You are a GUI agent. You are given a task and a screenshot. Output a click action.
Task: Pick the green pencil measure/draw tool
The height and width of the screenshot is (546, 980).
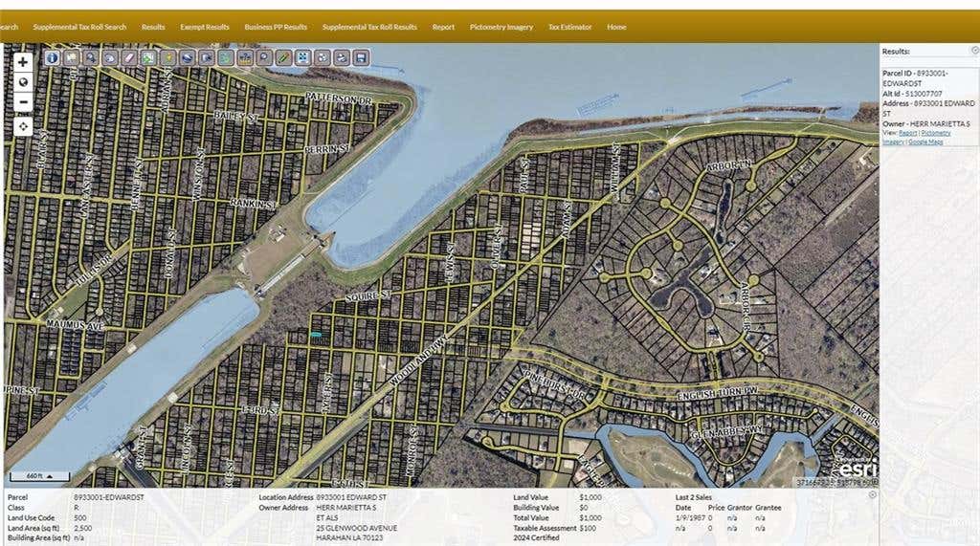click(283, 57)
